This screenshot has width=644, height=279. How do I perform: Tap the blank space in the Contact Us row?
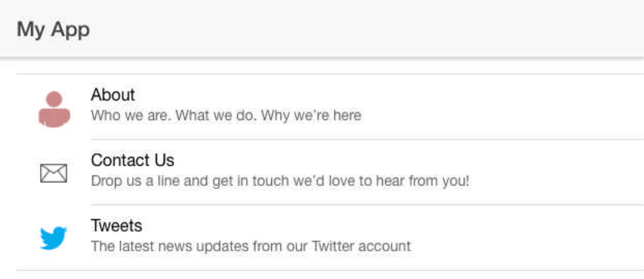pos(554,172)
